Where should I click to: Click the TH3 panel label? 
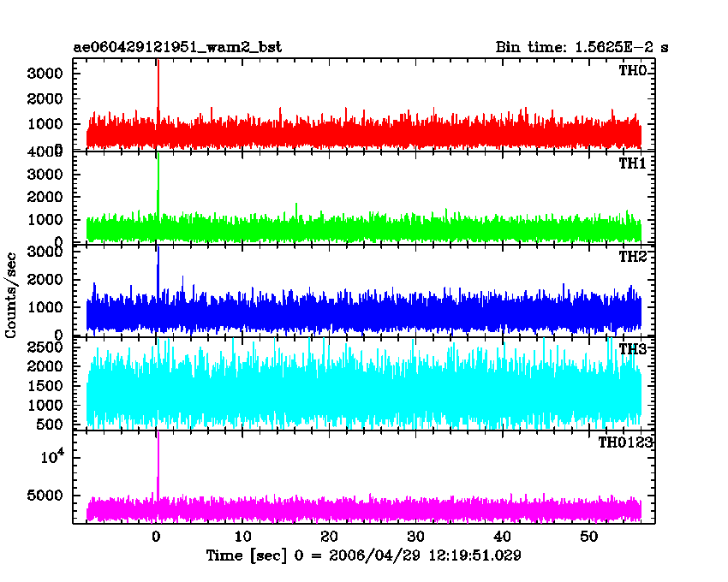(x=633, y=349)
